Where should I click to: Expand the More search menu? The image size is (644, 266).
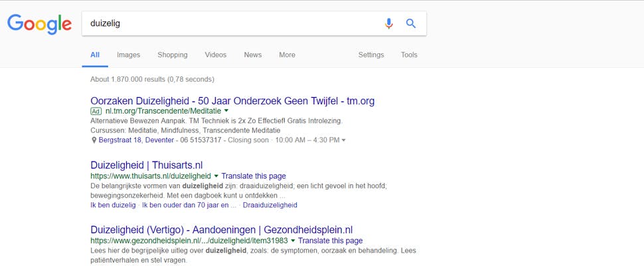click(x=287, y=55)
